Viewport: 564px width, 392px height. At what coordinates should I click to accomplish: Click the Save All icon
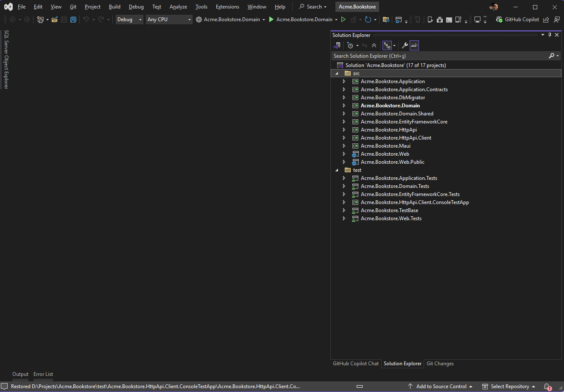pyautogui.click(x=73, y=20)
